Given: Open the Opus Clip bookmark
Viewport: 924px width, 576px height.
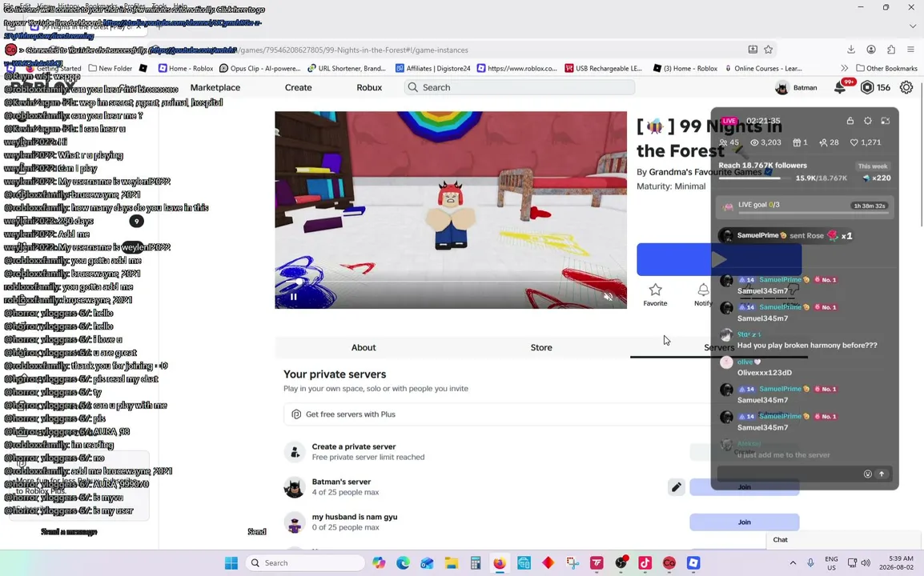Looking at the screenshot, I should pyautogui.click(x=260, y=68).
